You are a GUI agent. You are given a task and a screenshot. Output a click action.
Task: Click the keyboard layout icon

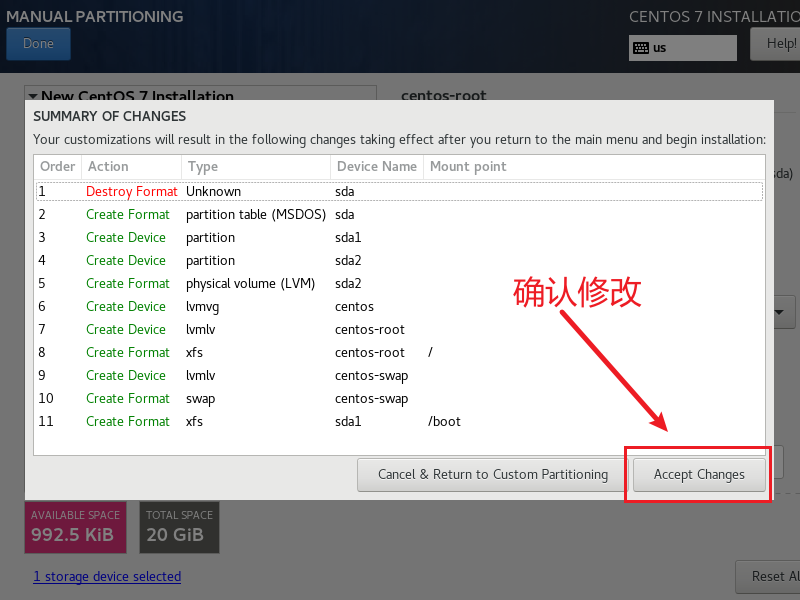coord(641,48)
